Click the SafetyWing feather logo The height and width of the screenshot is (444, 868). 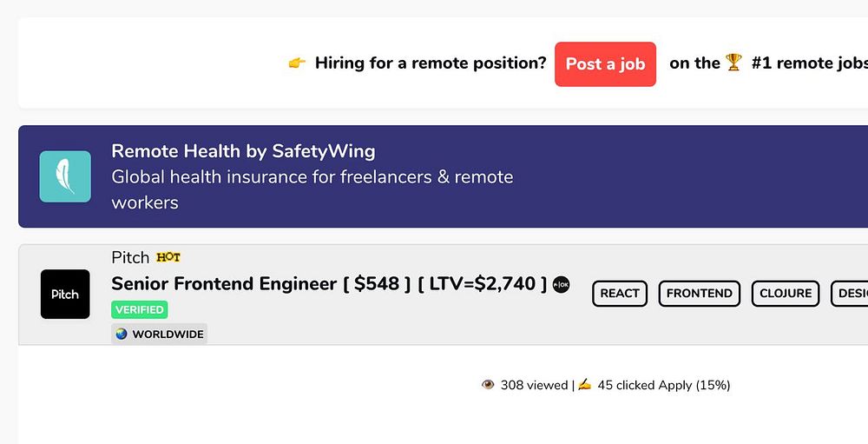65,176
